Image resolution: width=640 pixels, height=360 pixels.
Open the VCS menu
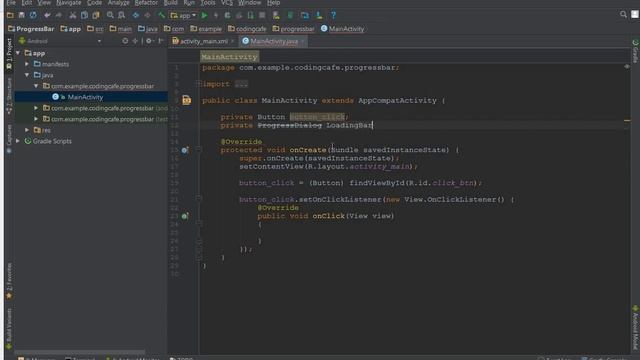click(x=227, y=3)
